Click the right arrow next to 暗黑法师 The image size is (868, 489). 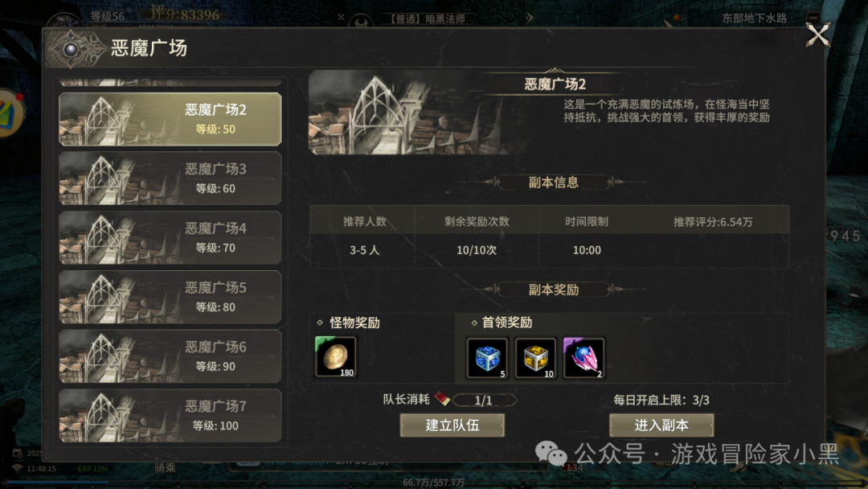[530, 18]
